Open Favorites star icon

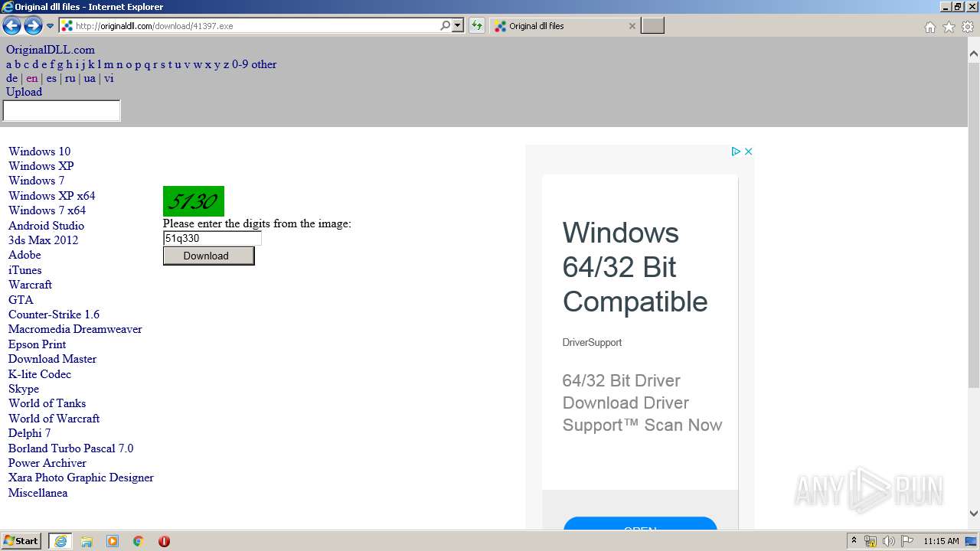[949, 27]
